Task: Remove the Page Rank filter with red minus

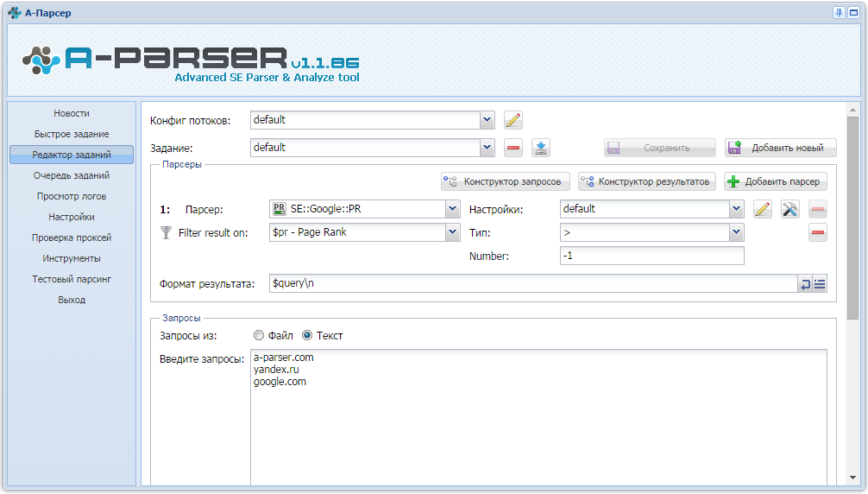Action: tap(818, 232)
